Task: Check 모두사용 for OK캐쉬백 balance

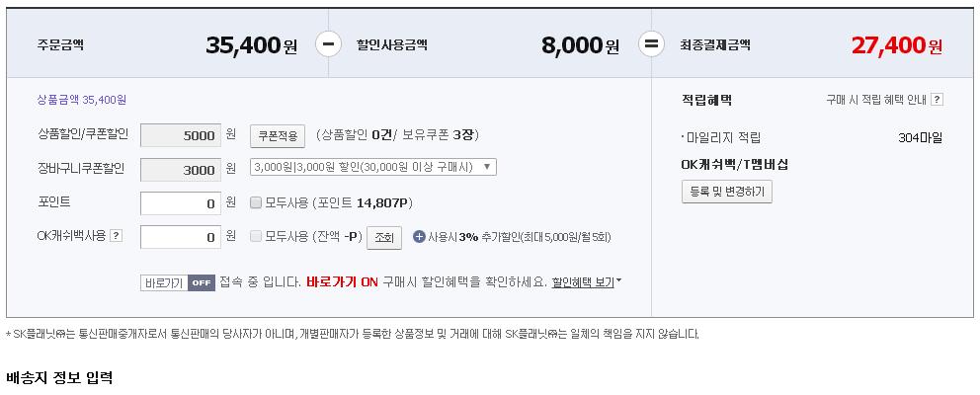Action: (x=256, y=237)
